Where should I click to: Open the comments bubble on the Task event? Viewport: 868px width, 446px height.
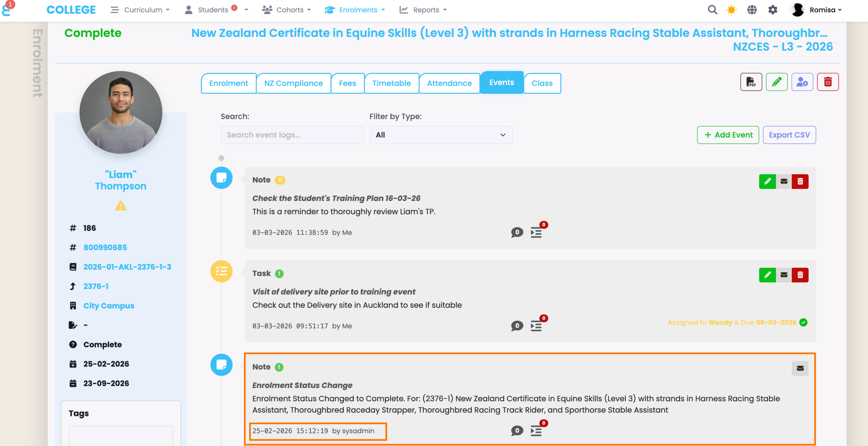[x=517, y=326]
